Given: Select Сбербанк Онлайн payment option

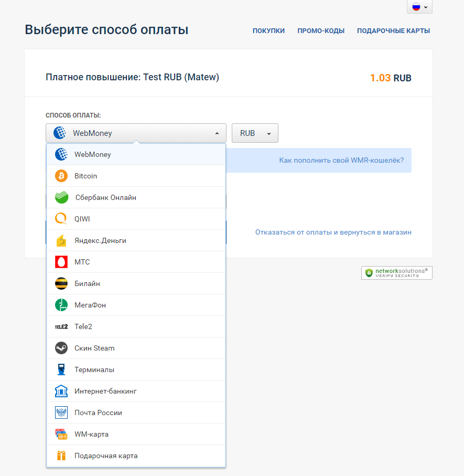Looking at the screenshot, I should (x=136, y=198).
